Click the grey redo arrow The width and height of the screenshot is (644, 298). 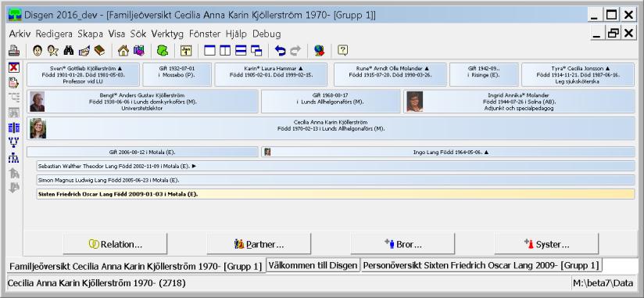(x=295, y=51)
